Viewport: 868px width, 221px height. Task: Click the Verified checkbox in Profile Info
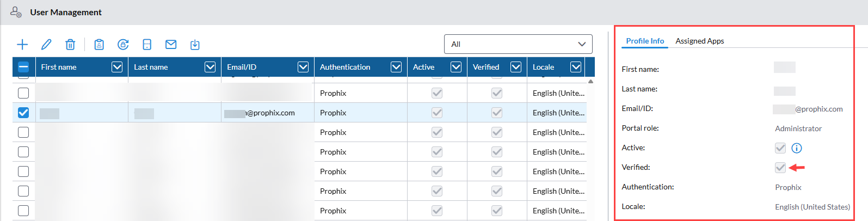pyautogui.click(x=780, y=168)
